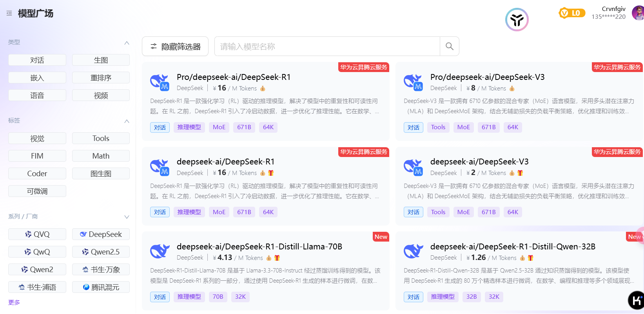Filter by the DeepSeek series
644x314 pixels.
pos(101,234)
